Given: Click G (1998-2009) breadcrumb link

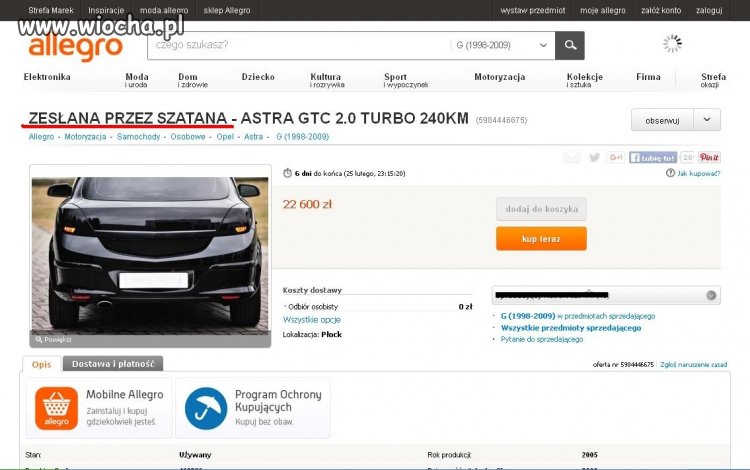Looking at the screenshot, I should [x=302, y=137].
